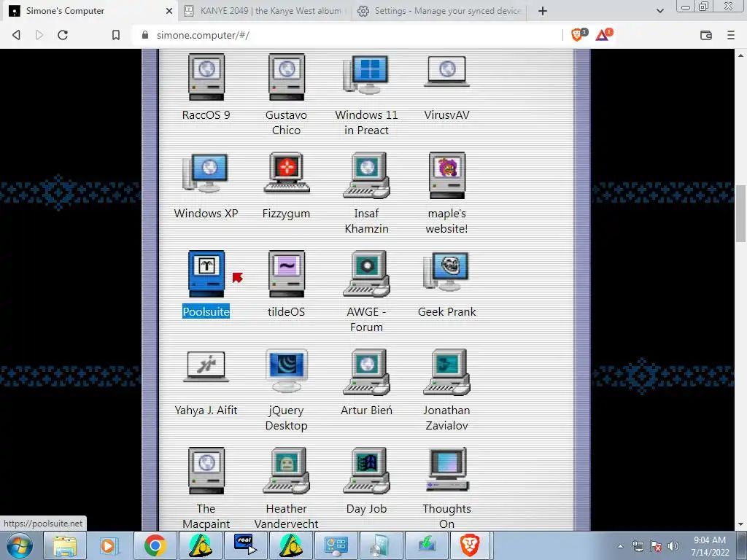Click the Brave Rewards triangle icon
Image resolution: width=747 pixels, height=560 pixels.
[x=603, y=35]
